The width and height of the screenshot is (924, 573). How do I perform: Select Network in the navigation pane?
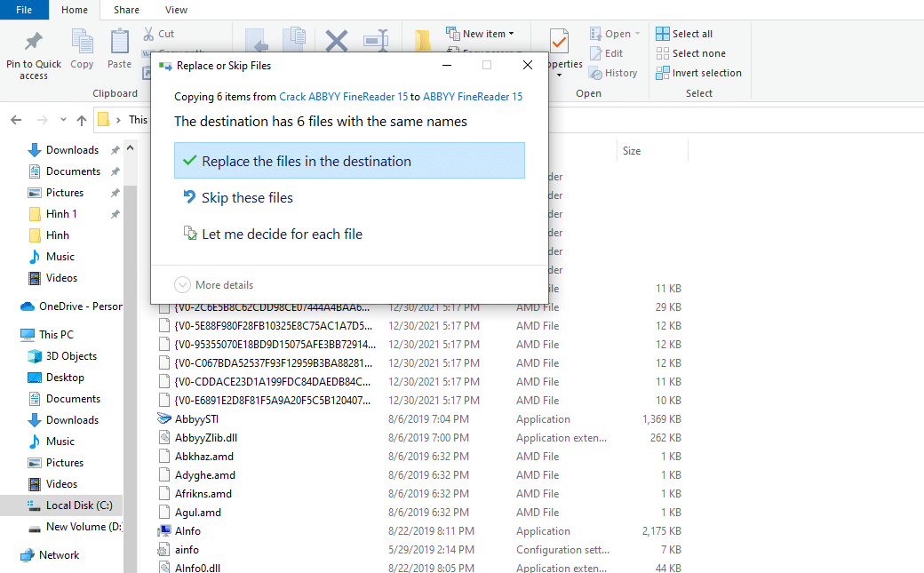[59, 554]
